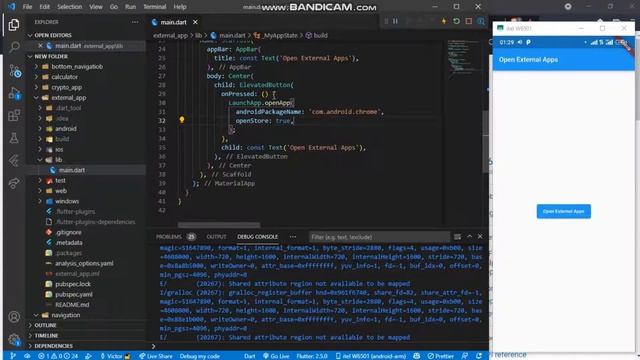Open the Run and Debug view

click(14, 94)
